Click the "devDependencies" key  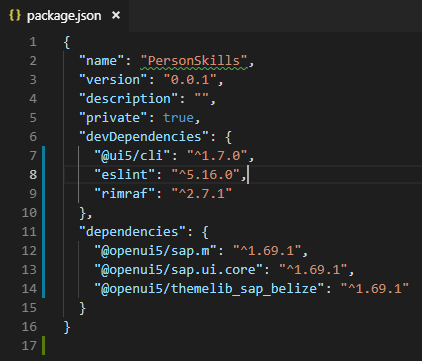144,137
